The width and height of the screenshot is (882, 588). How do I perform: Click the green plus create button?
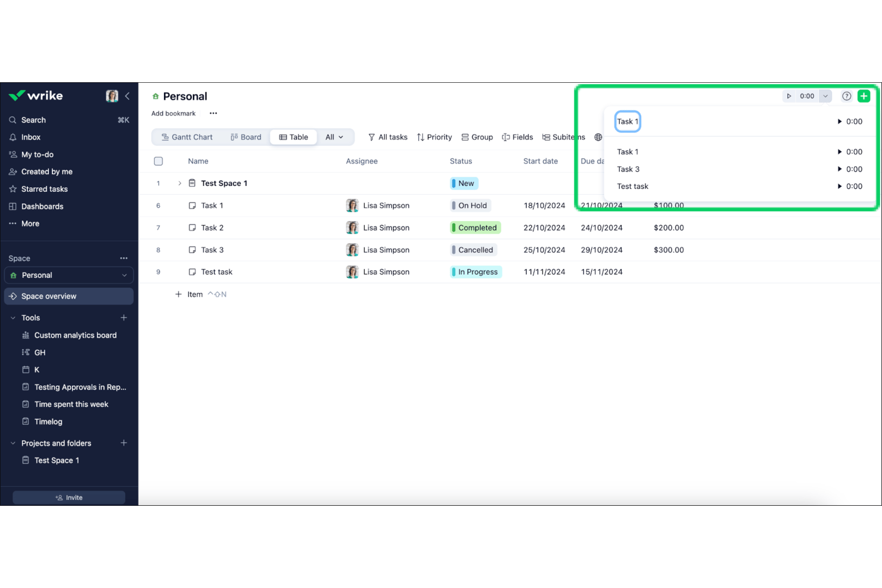(864, 96)
